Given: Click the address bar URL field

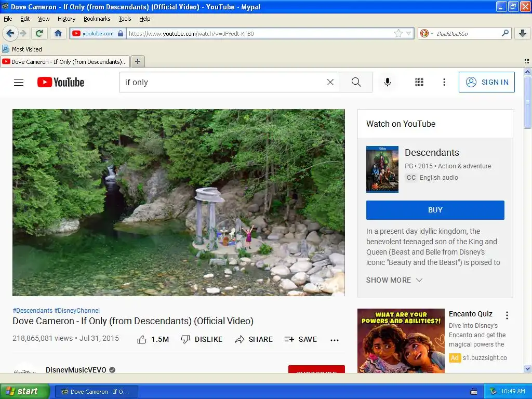Looking at the screenshot, I should click(x=260, y=33).
